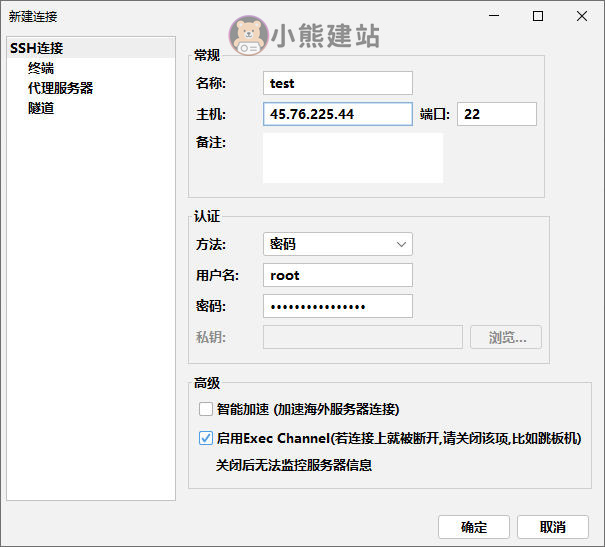Click the 名称 field containing test
Image resolution: width=605 pixels, height=547 pixels.
pos(338,83)
